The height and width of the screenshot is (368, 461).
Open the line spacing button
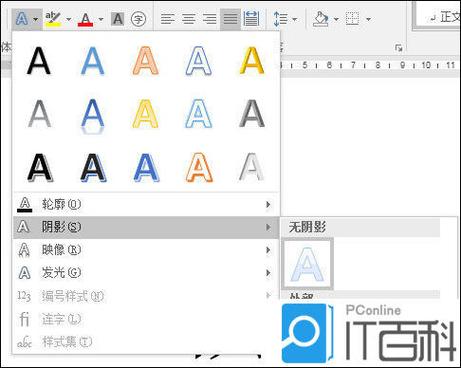coord(280,19)
